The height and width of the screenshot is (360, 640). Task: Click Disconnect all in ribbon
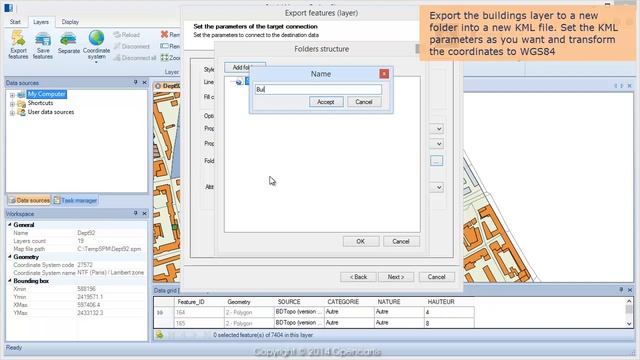[x=135, y=58]
